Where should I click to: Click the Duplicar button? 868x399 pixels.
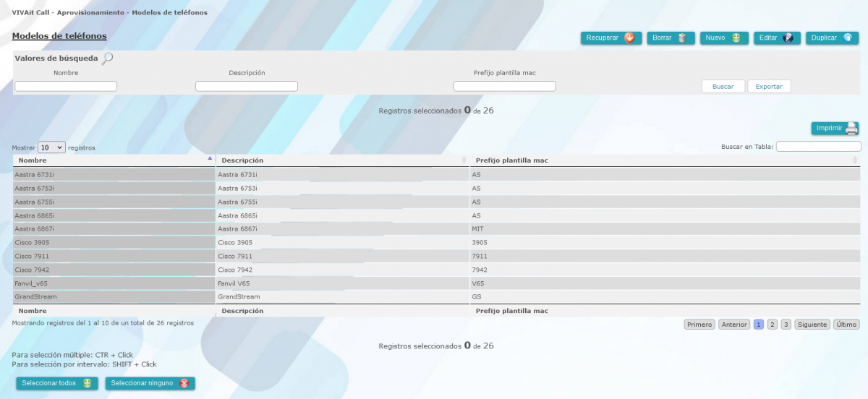[833, 38]
